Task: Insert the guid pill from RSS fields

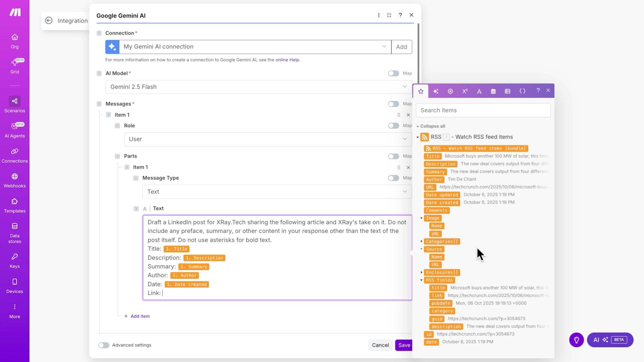Action: [437, 319]
